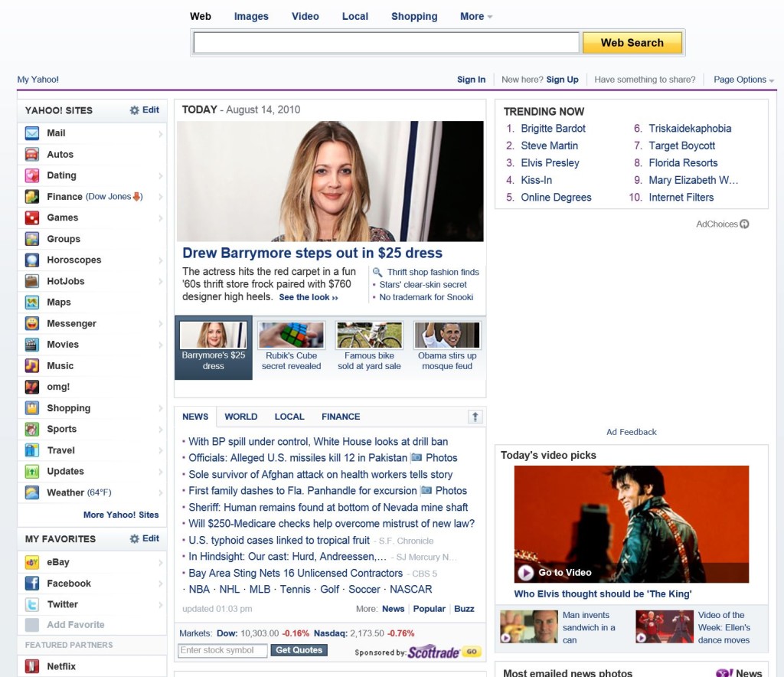This screenshot has width=784, height=677.
Task: Expand the More dropdown above search
Action: click(476, 17)
